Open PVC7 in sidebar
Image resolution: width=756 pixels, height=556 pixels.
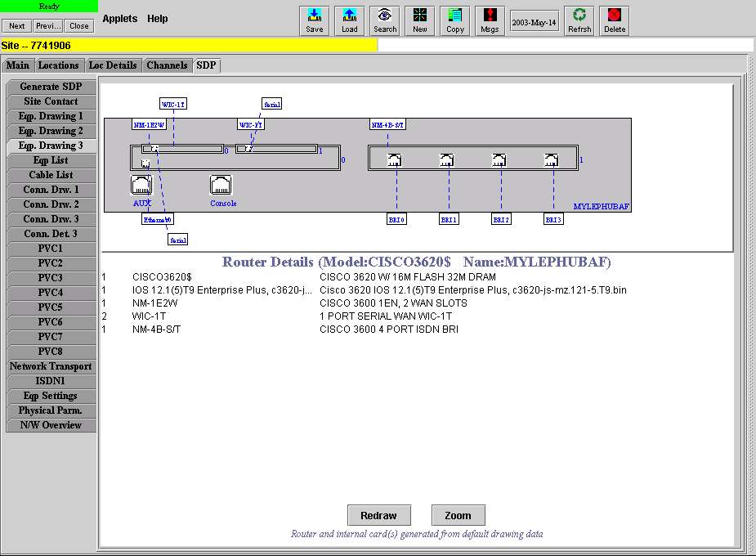[x=51, y=337]
